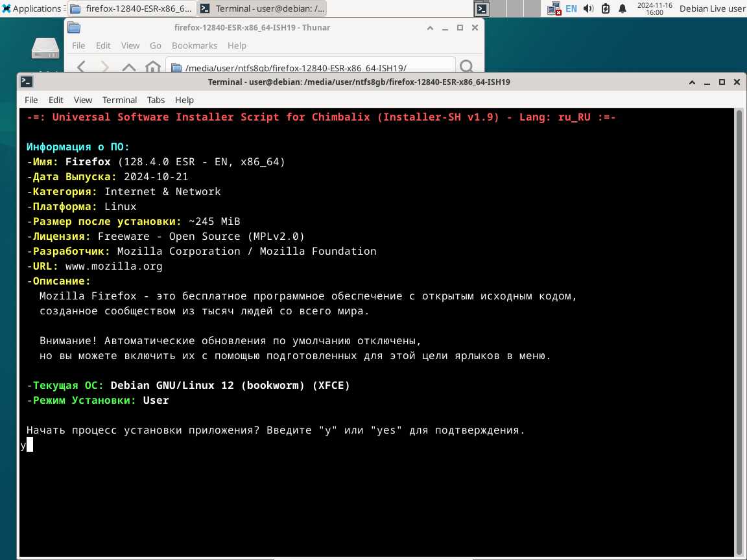Viewport: 747px width, 560px height.
Task: Click the terminal cursor after typed 'y'
Action: click(x=30, y=445)
